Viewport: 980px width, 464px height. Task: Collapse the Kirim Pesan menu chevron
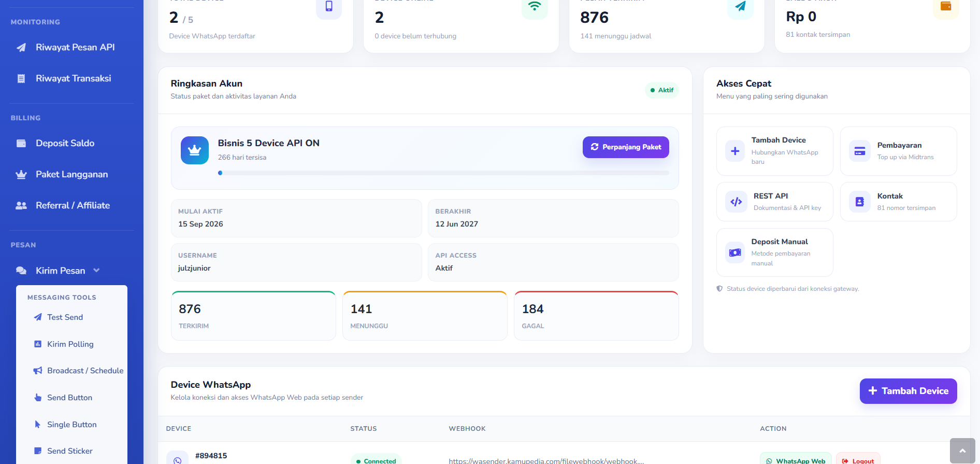pos(96,271)
